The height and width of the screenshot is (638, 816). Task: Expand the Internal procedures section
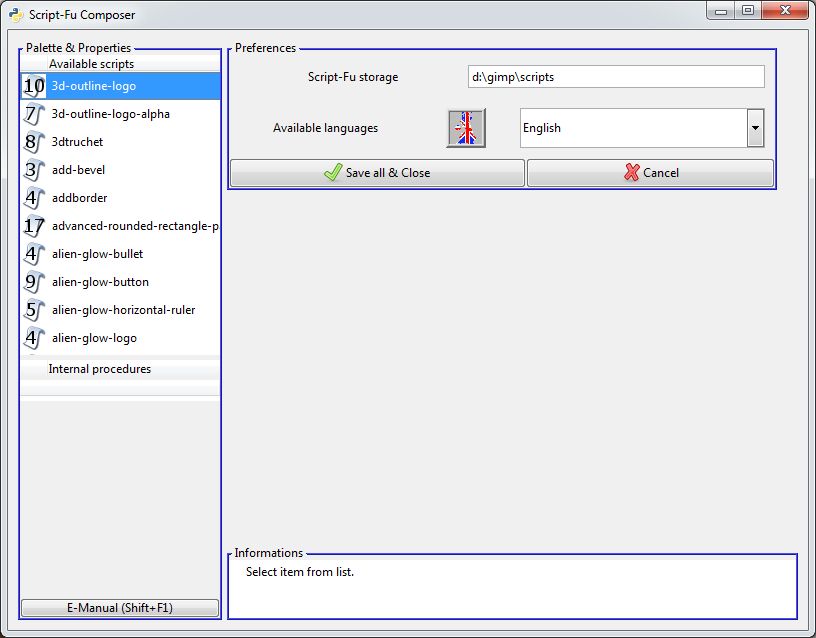pyautogui.click(x=100, y=369)
